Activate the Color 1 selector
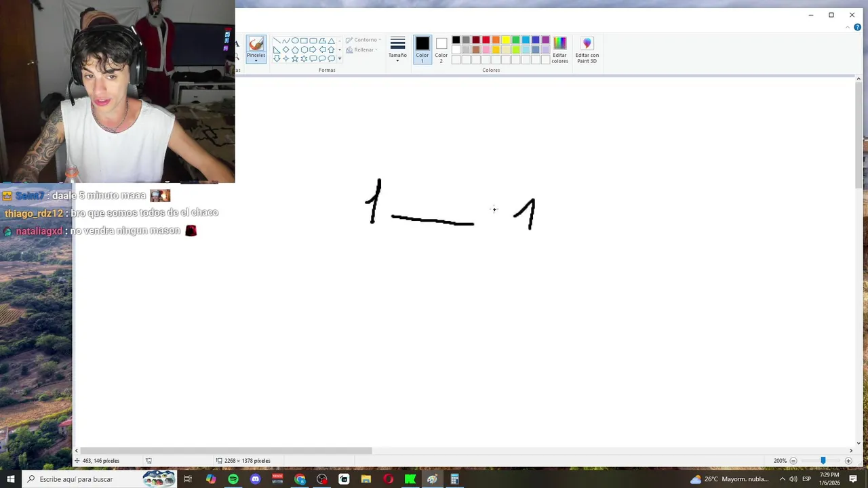Screen dimensions: 868x488 tap(422, 49)
